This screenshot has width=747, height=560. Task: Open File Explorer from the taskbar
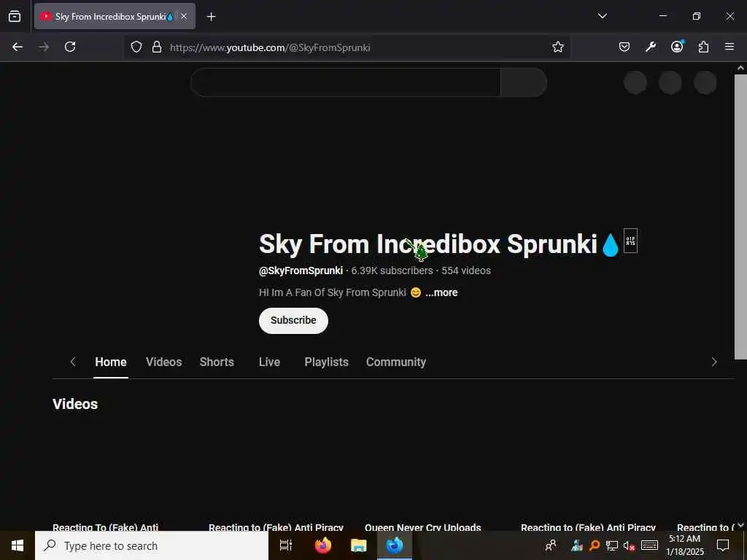click(x=358, y=545)
